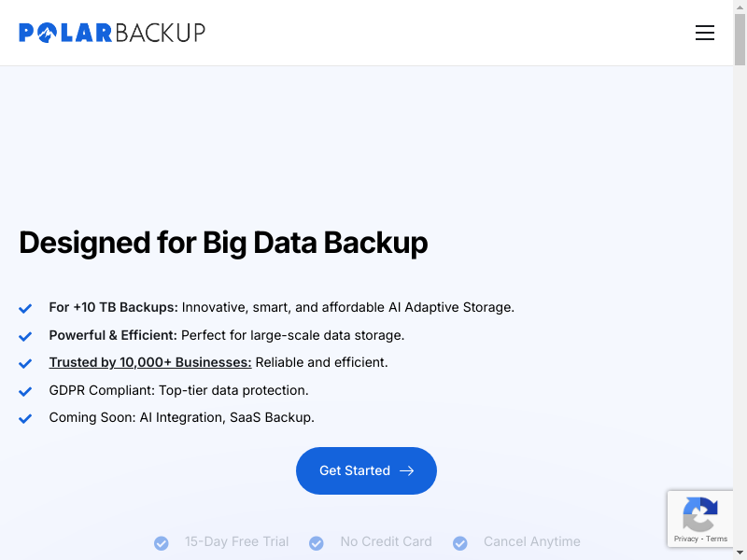Click the checkmark beside 15-Day Free Trial
The image size is (747, 560).
point(162,542)
